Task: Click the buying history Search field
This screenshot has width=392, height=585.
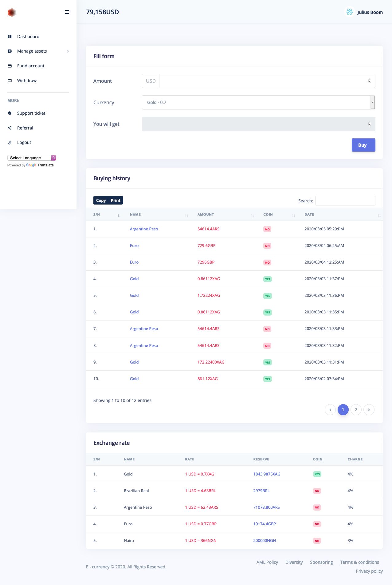Action: pyautogui.click(x=345, y=201)
